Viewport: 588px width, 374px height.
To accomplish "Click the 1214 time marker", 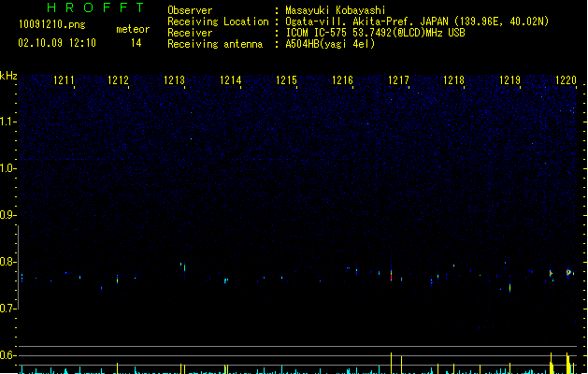I will coord(230,80).
